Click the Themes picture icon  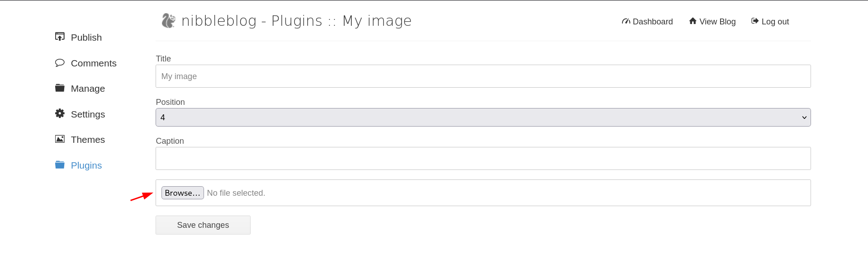(60, 139)
